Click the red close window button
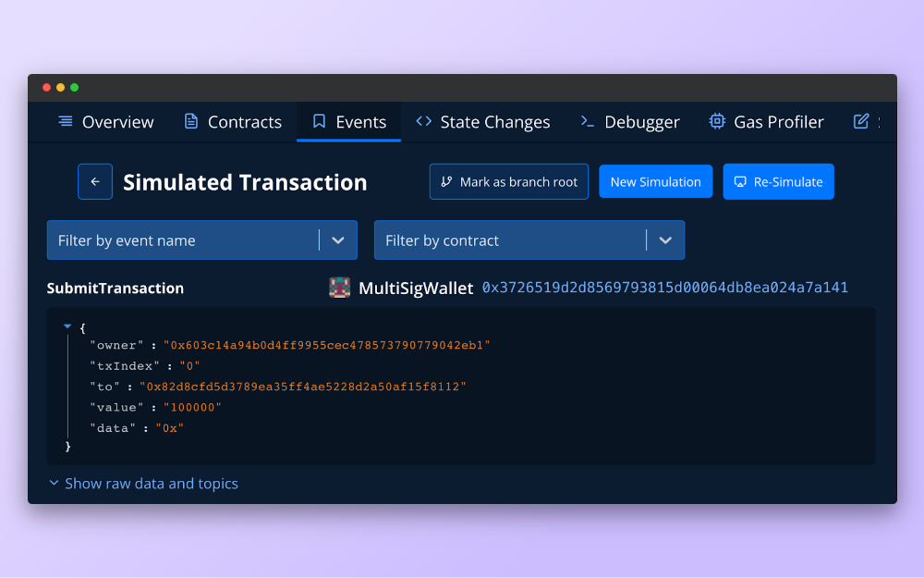924x578 pixels. pyautogui.click(x=46, y=87)
